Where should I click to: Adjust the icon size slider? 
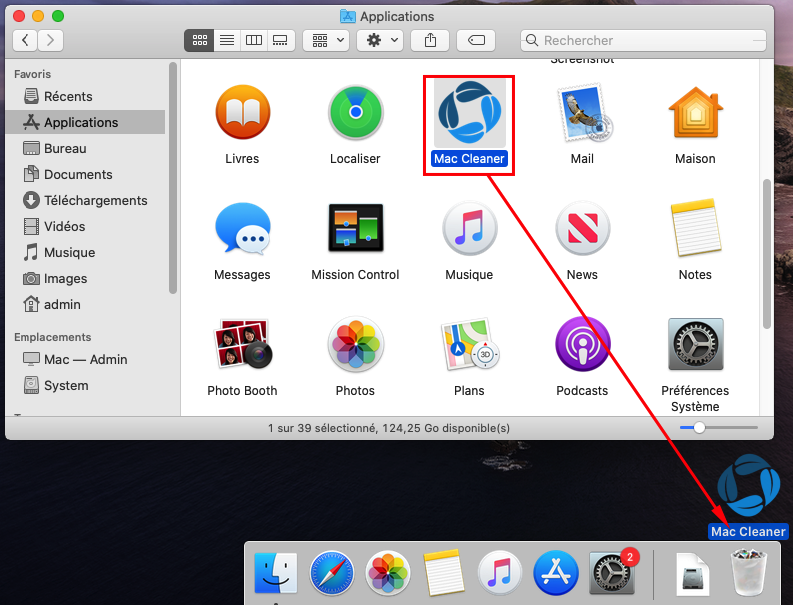tap(699, 428)
